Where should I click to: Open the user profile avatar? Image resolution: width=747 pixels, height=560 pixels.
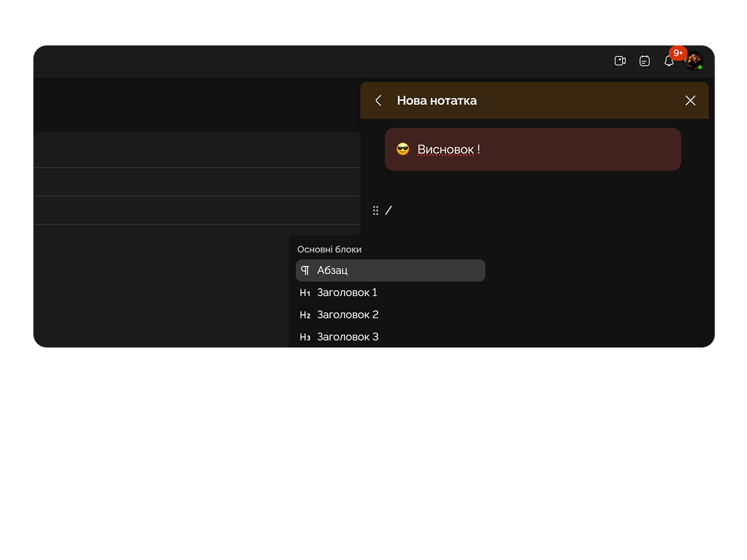pos(694,61)
